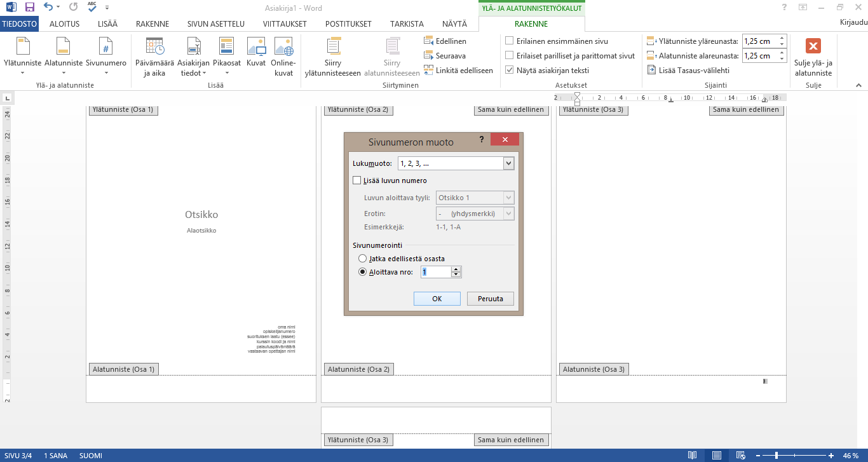The image size is (868, 462).
Task: Insert Online-kuvat
Action: tap(283, 56)
